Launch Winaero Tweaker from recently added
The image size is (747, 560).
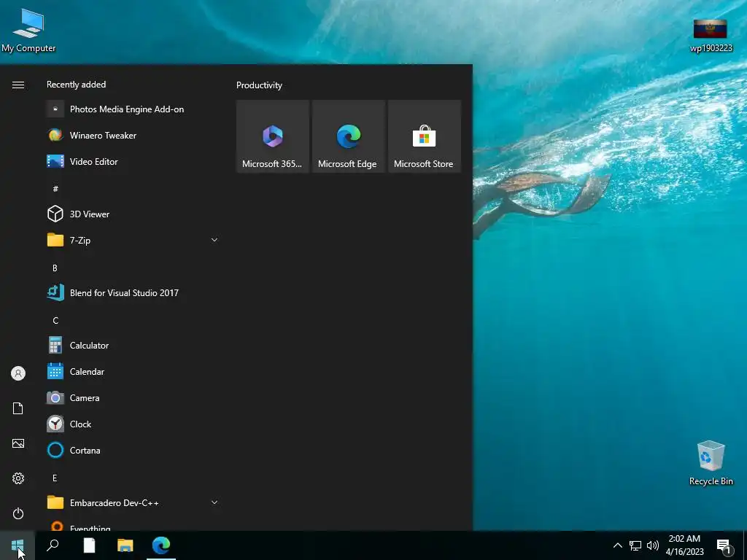133,135
